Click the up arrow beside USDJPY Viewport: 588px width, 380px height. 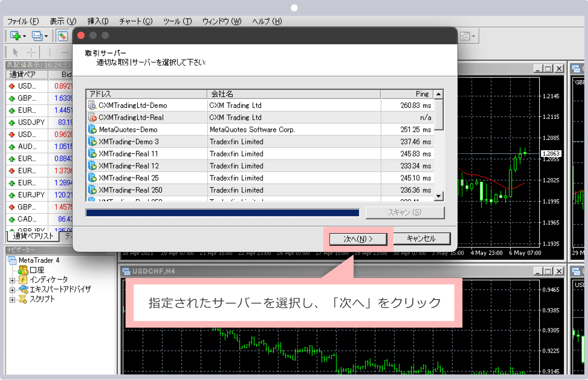point(12,123)
